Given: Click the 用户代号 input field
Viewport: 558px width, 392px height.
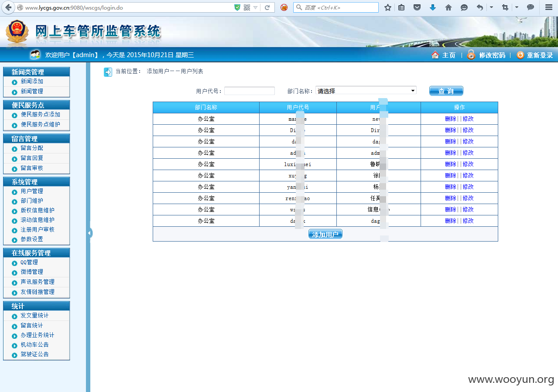Looking at the screenshot, I should tap(249, 91).
